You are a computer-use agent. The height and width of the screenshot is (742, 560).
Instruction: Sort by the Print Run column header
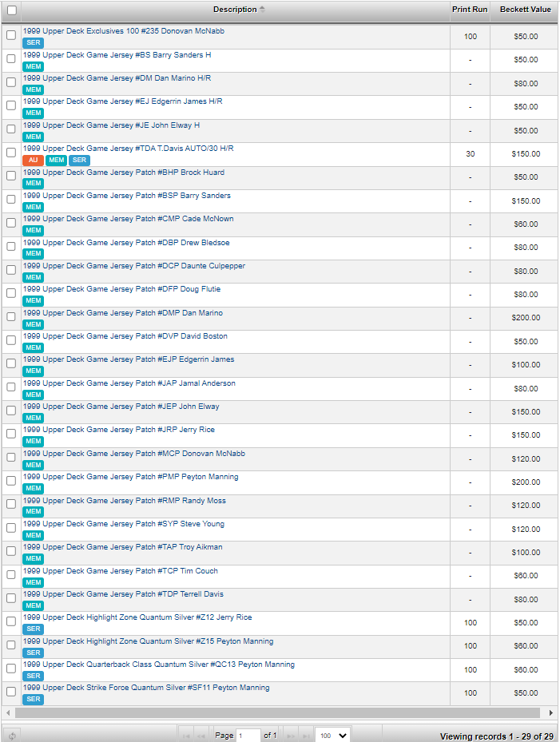click(x=470, y=10)
